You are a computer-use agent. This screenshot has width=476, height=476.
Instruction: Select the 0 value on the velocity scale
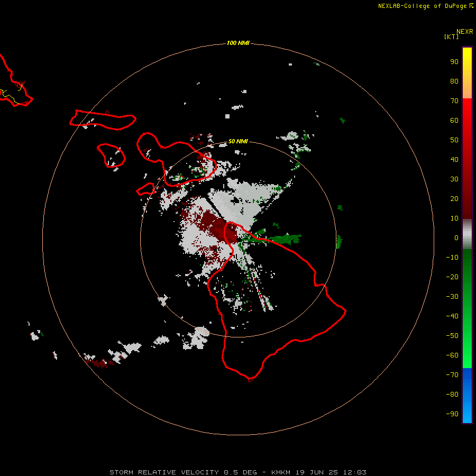coord(456,238)
